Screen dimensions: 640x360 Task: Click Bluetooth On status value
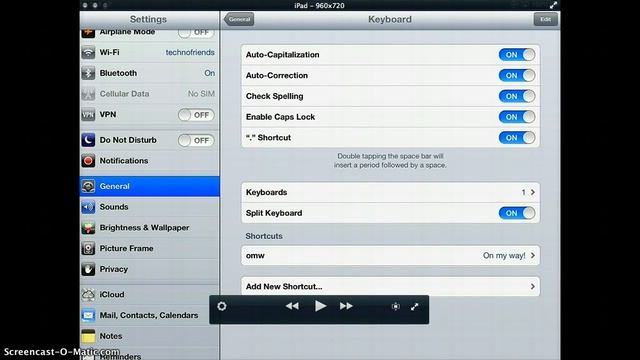click(x=209, y=73)
